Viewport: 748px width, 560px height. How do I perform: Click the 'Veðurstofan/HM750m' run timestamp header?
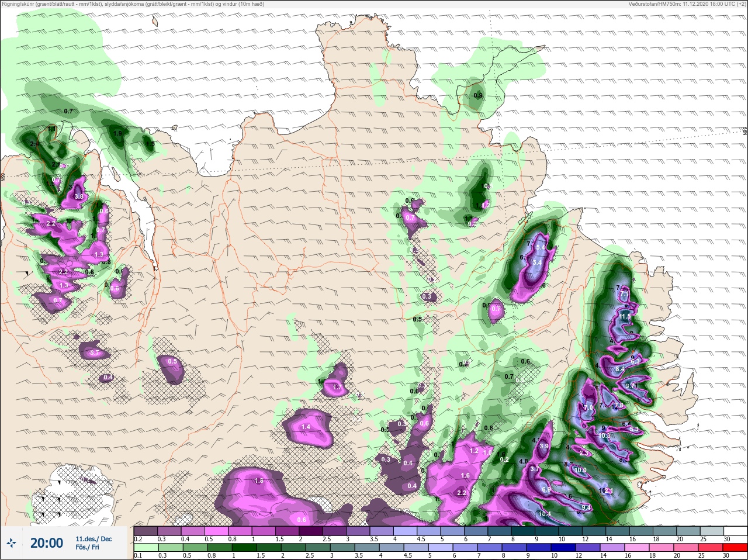tap(688, 4)
